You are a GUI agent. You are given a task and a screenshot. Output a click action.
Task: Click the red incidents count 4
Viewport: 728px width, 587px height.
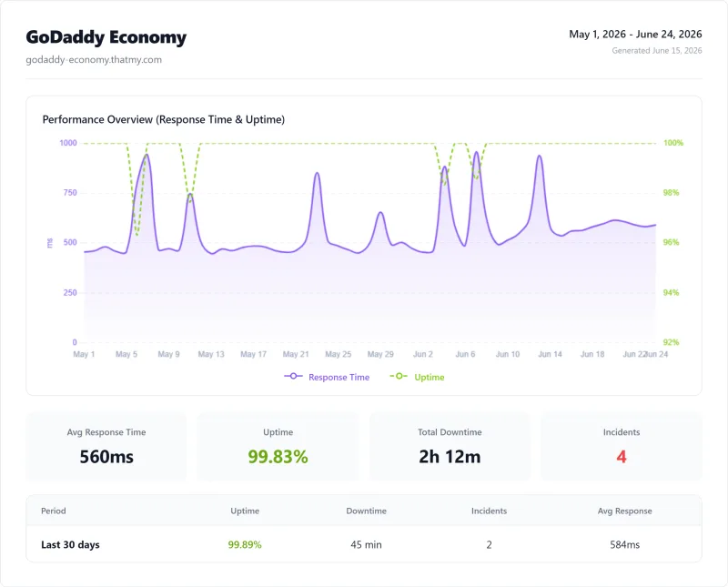coord(622,457)
